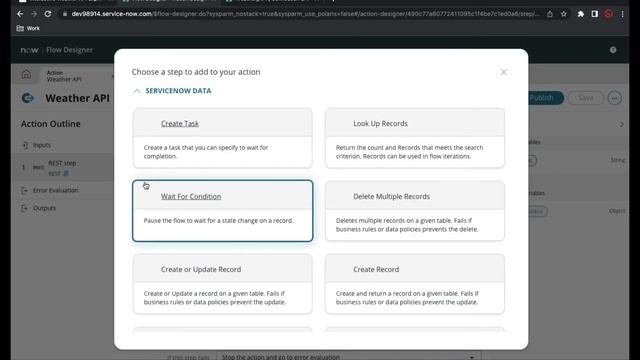Click the browser address bar URL

[x=305, y=14]
